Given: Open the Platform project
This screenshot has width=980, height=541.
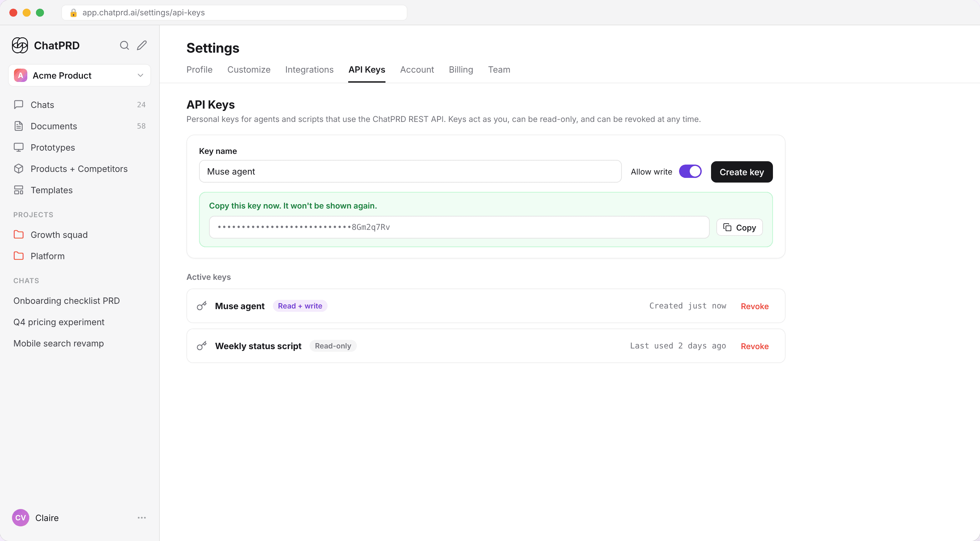Looking at the screenshot, I should (x=80, y=256).
